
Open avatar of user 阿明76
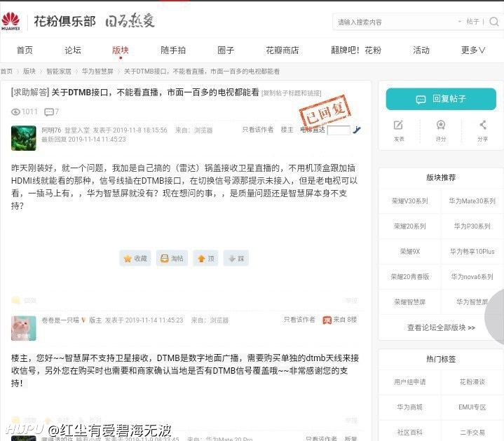pyautogui.click(x=23, y=138)
